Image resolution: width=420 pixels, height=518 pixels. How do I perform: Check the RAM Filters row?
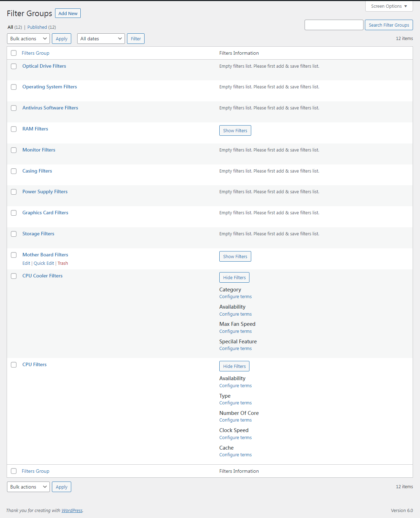(x=14, y=129)
